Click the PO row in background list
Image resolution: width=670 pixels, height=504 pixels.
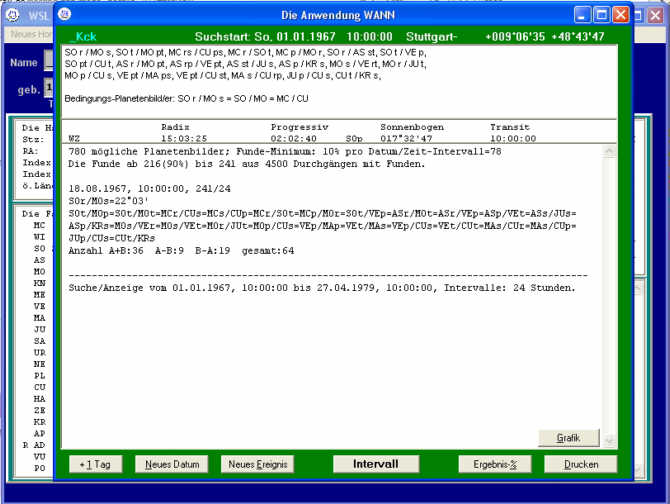(39, 468)
